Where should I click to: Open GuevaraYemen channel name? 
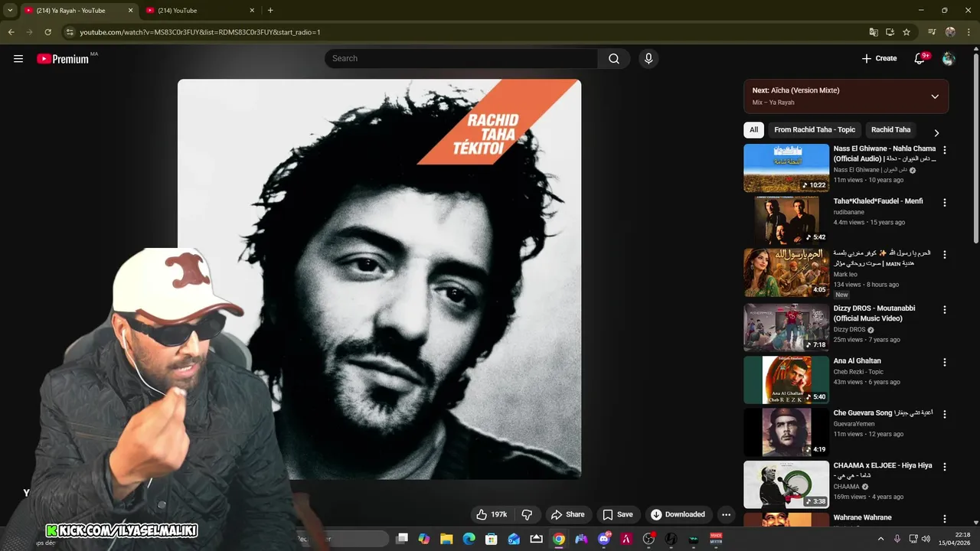pyautogui.click(x=854, y=424)
